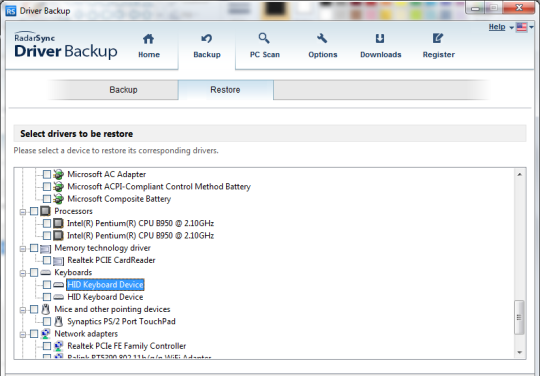Collapse the Keyboards tree node

pos(23,273)
